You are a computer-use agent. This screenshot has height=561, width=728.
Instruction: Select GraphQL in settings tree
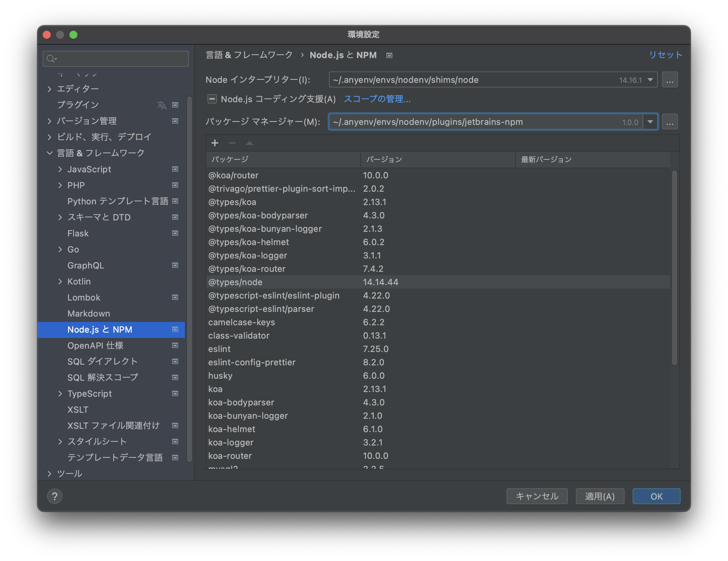(111, 265)
